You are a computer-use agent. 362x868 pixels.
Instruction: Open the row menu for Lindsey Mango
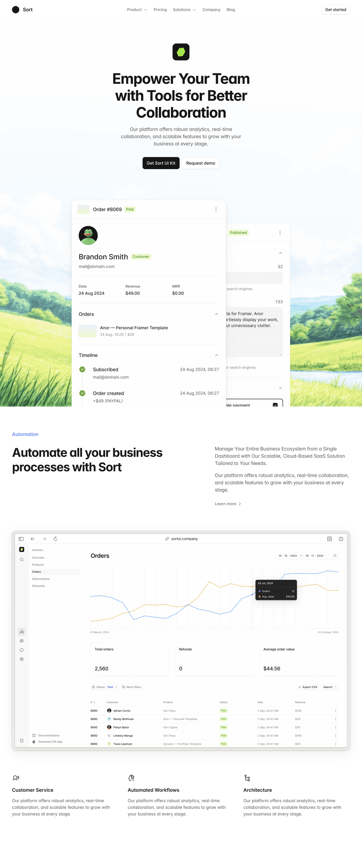pyautogui.click(x=335, y=736)
